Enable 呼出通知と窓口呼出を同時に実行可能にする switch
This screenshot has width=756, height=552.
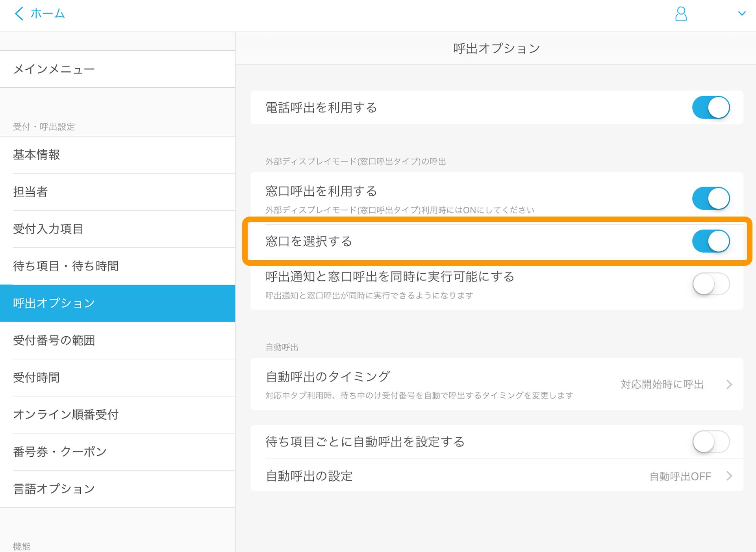(711, 284)
